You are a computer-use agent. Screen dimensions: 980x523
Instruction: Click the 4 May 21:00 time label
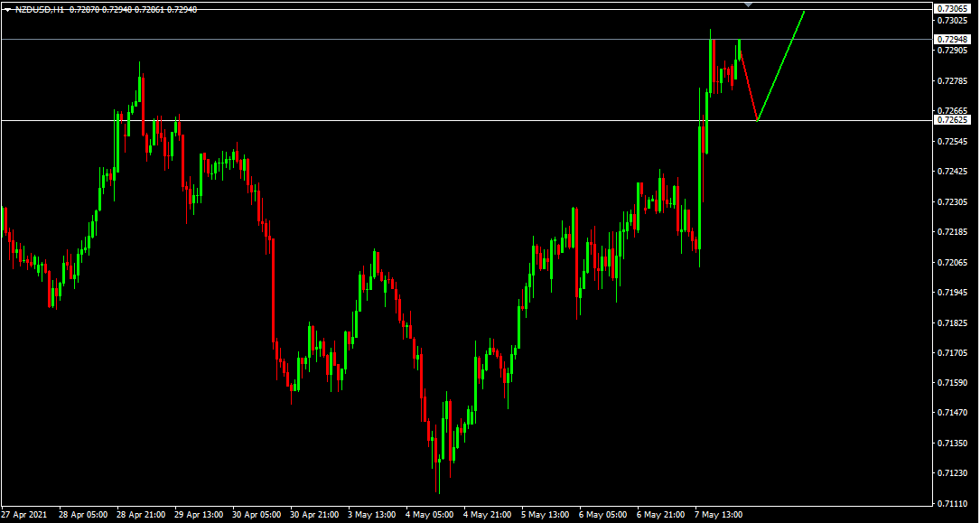click(x=489, y=515)
